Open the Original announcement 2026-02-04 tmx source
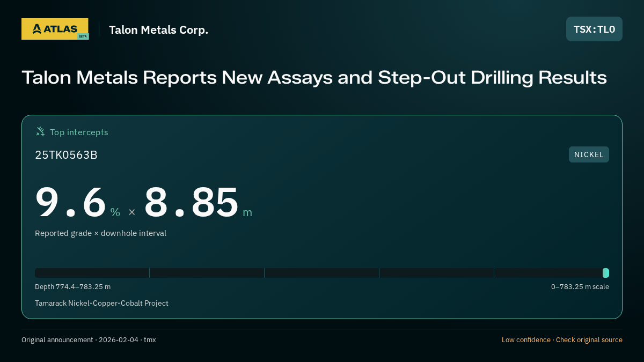 click(x=89, y=340)
